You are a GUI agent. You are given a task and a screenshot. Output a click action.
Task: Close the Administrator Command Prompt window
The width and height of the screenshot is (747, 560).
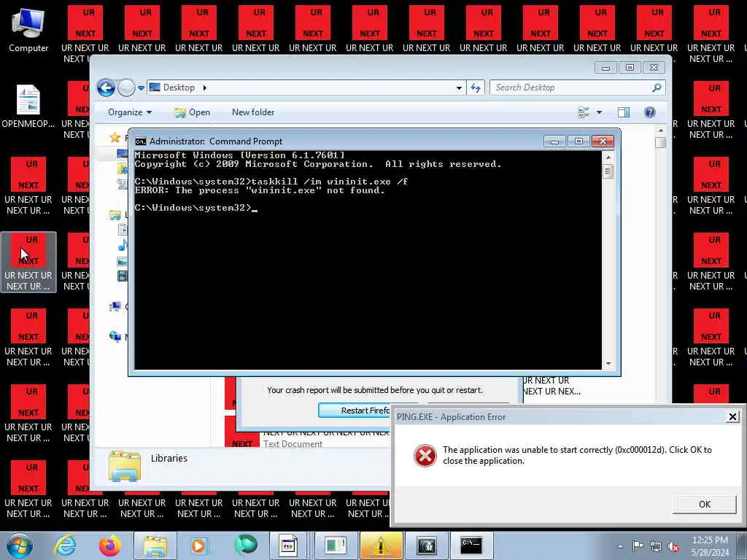[603, 141]
